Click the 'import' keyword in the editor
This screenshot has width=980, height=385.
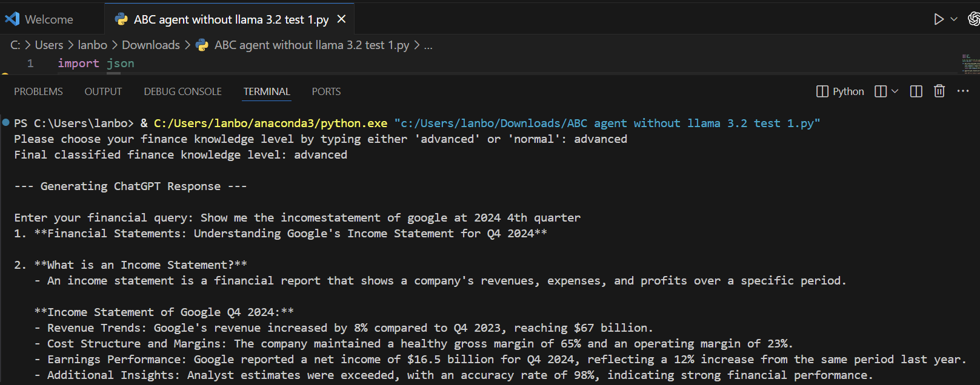78,64
